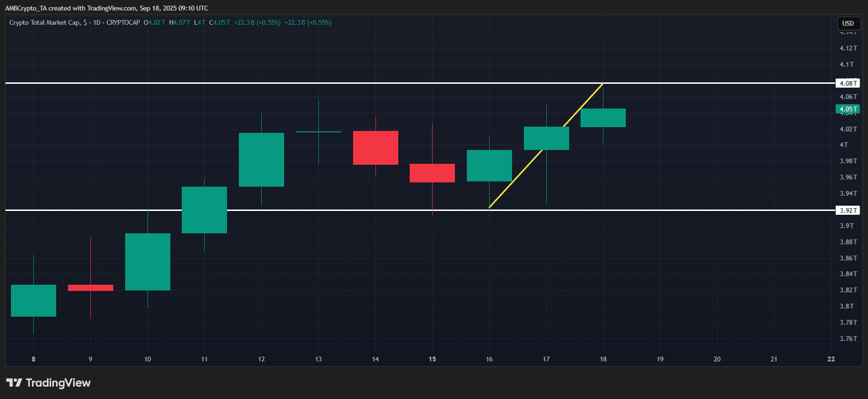Click the large green candle on the 12th
Viewport: 868px width, 399px height.
tap(261, 160)
